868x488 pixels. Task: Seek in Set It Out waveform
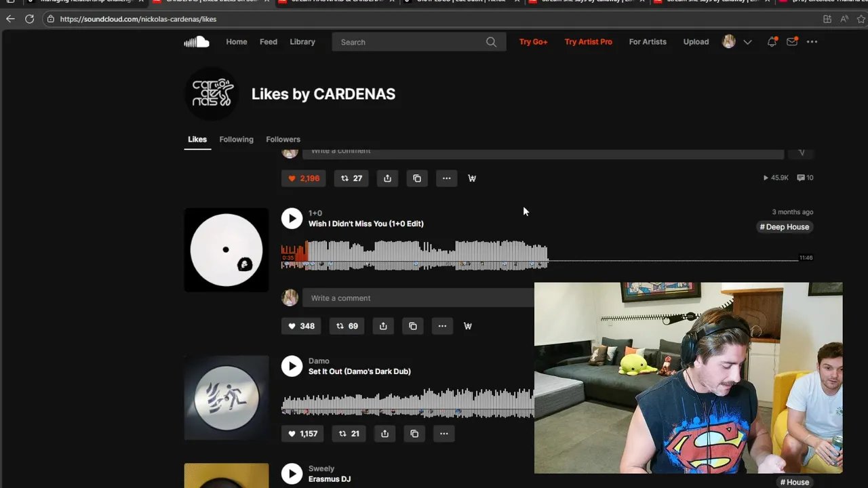(x=408, y=403)
